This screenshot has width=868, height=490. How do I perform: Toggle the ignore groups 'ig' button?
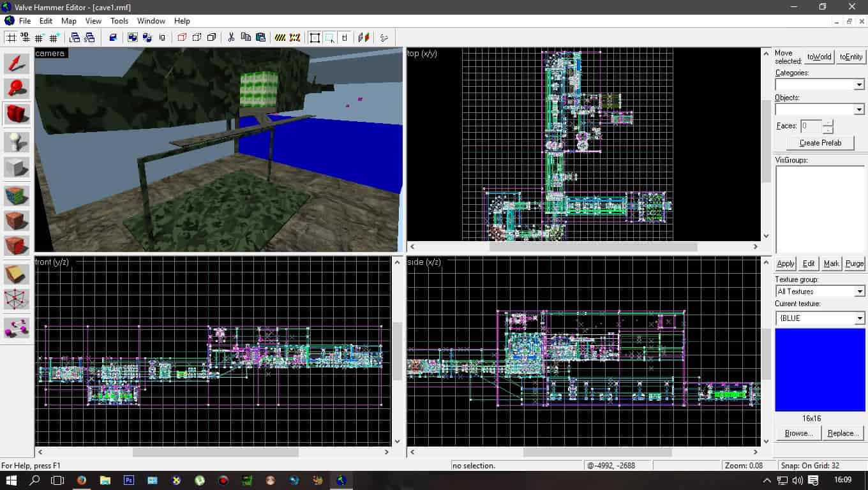click(162, 38)
